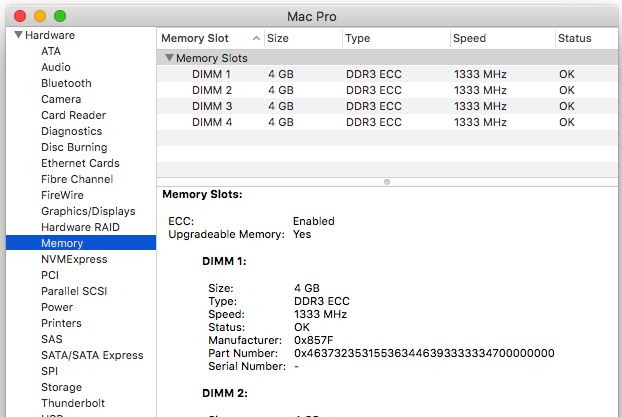Screen dimensions: 622x417
Task: Collapse the Memory Slots group triangle
Action: tap(169, 58)
